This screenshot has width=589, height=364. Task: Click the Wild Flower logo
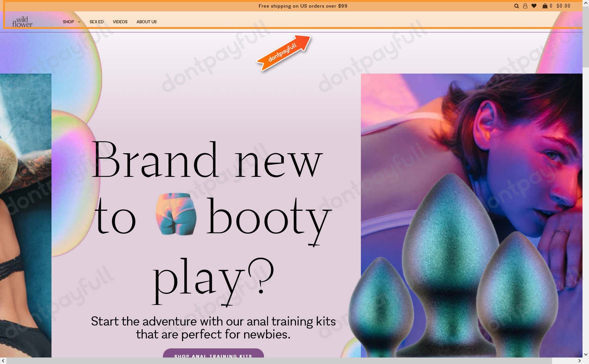[x=22, y=22]
